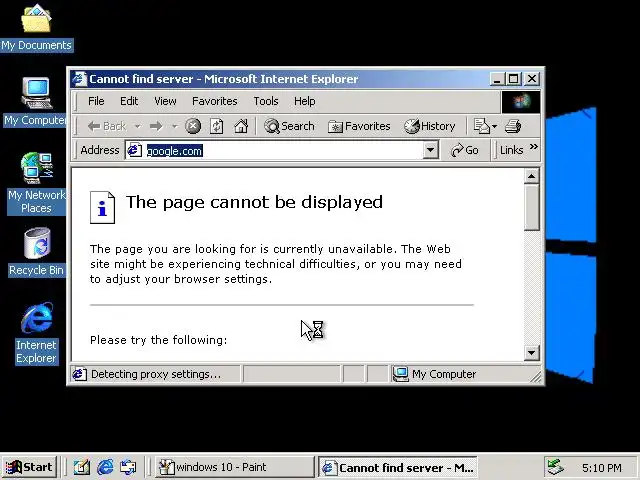Expand the Links toolbar chevron

[x=533, y=147]
